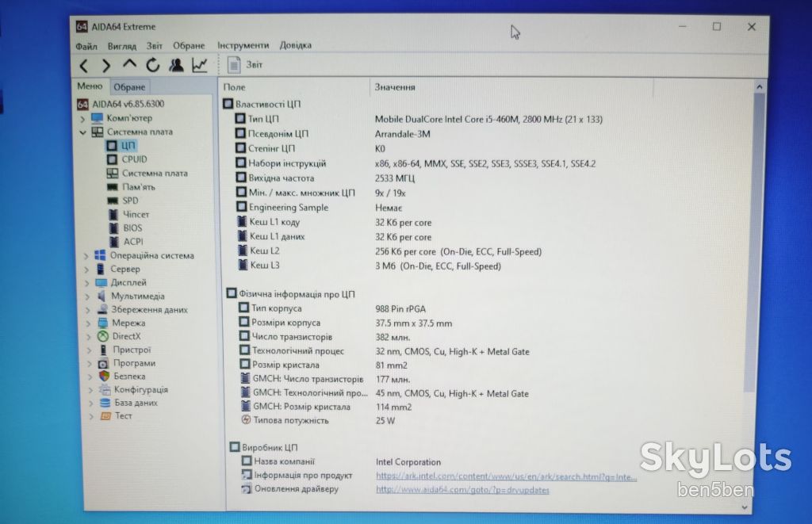Open the graph chart toolbar icon

point(199,65)
